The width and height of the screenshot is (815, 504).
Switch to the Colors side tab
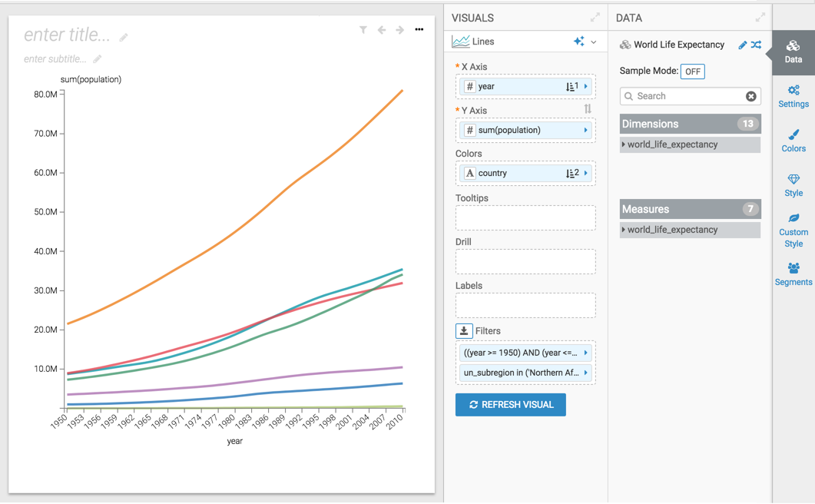click(793, 141)
